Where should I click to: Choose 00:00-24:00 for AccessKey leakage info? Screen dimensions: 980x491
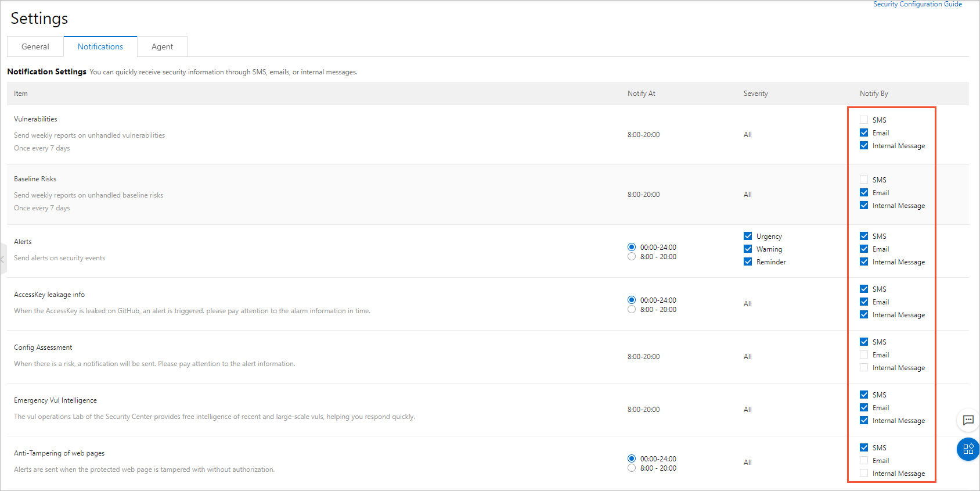632,300
